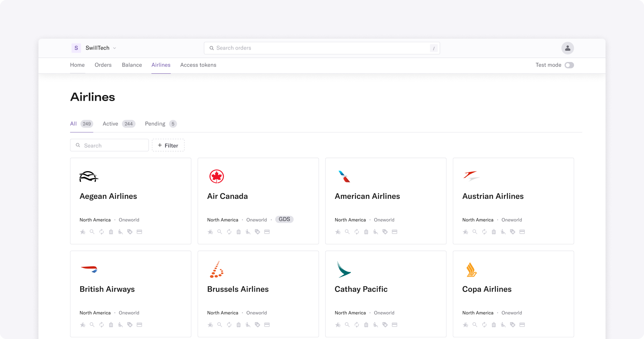This screenshot has height=339, width=644.
Task: Open the Copa Airlines card title
Action: (x=487, y=289)
